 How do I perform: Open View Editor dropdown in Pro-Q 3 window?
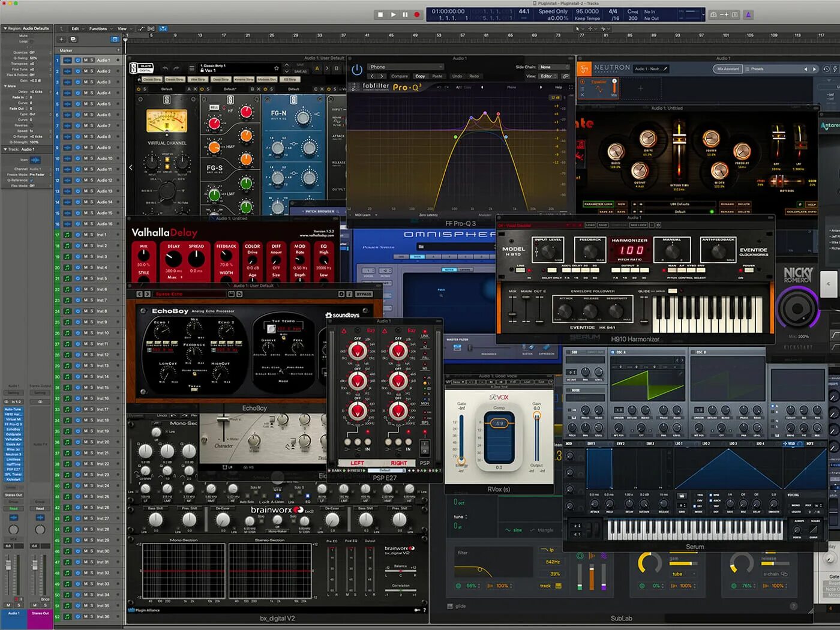coord(548,76)
